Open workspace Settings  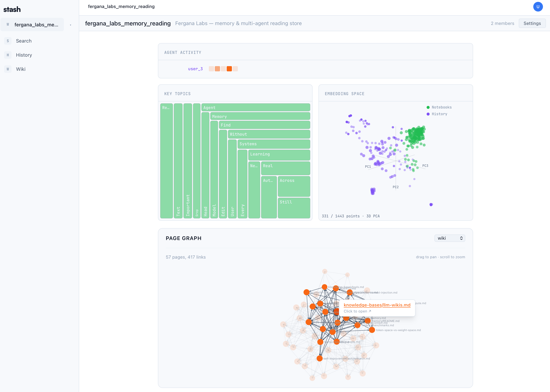coord(532,23)
